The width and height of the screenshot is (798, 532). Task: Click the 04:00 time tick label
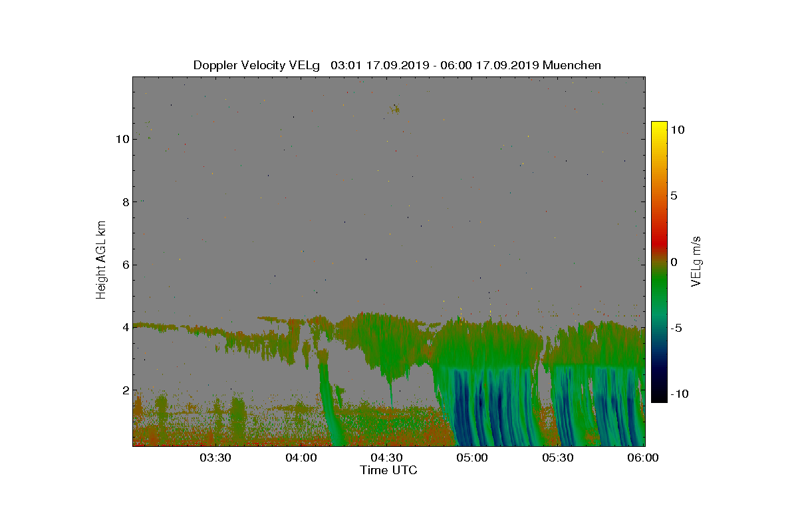[x=301, y=458]
